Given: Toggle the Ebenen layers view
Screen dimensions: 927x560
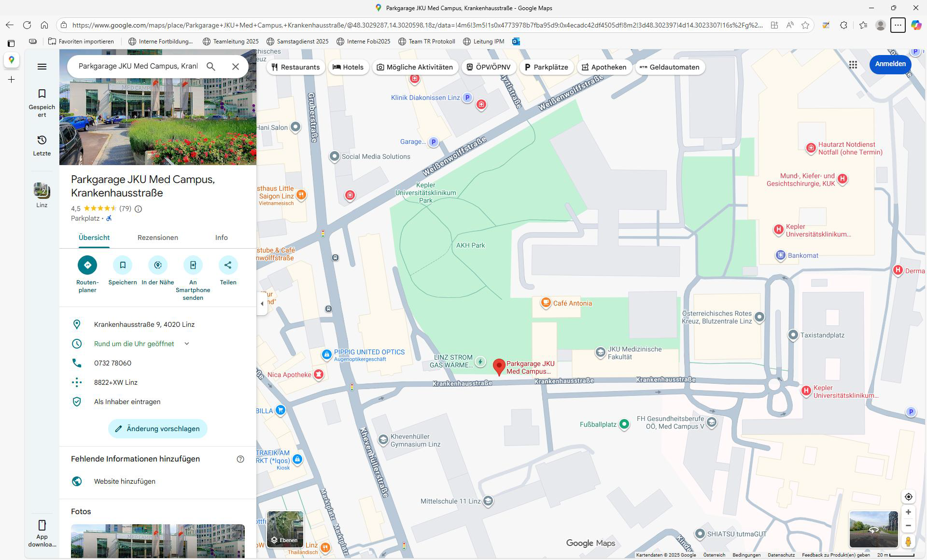Looking at the screenshot, I should [x=285, y=530].
